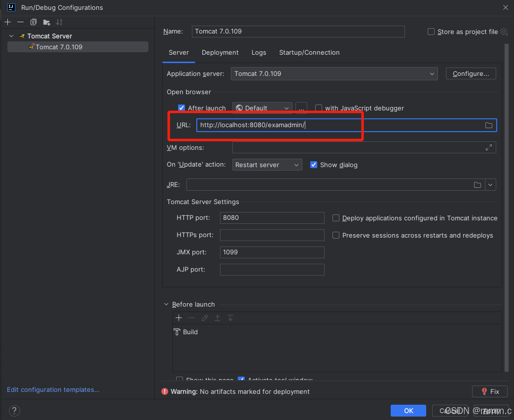
Task: Collapse the Tomcat Server tree node
Action: [11, 36]
